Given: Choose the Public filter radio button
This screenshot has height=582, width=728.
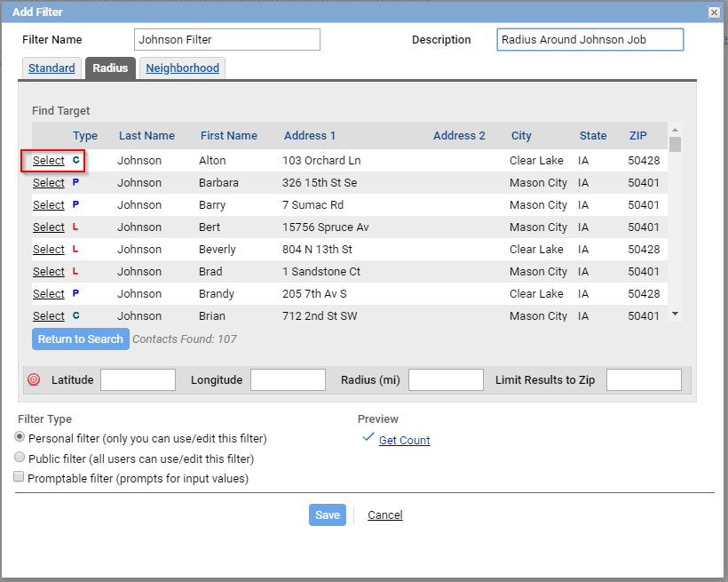Looking at the screenshot, I should pyautogui.click(x=20, y=457).
